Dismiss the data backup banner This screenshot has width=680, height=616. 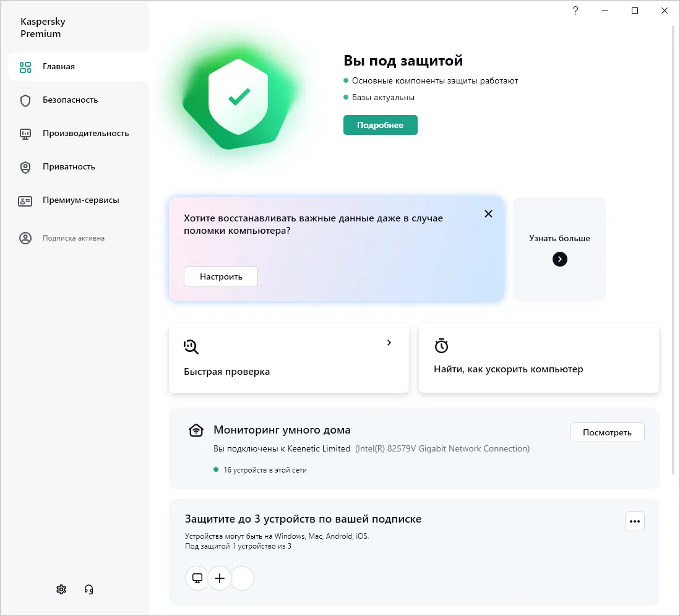[488, 214]
